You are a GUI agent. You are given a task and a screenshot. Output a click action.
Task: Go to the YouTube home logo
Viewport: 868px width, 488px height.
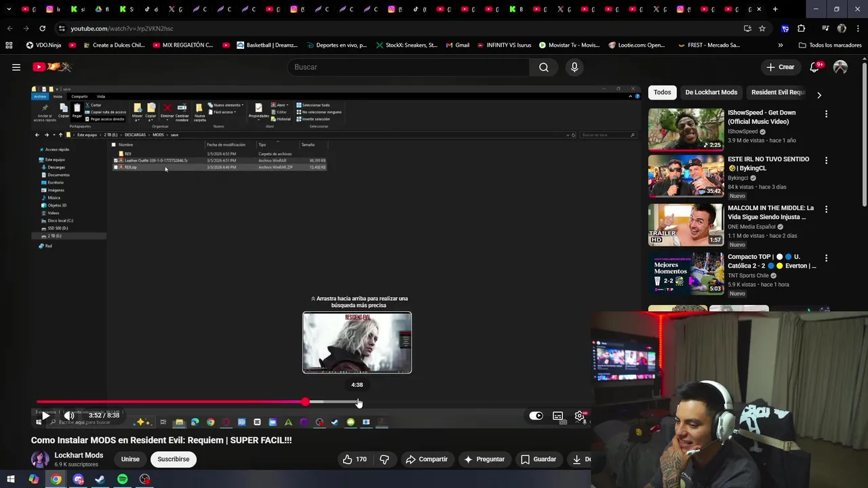pos(52,67)
